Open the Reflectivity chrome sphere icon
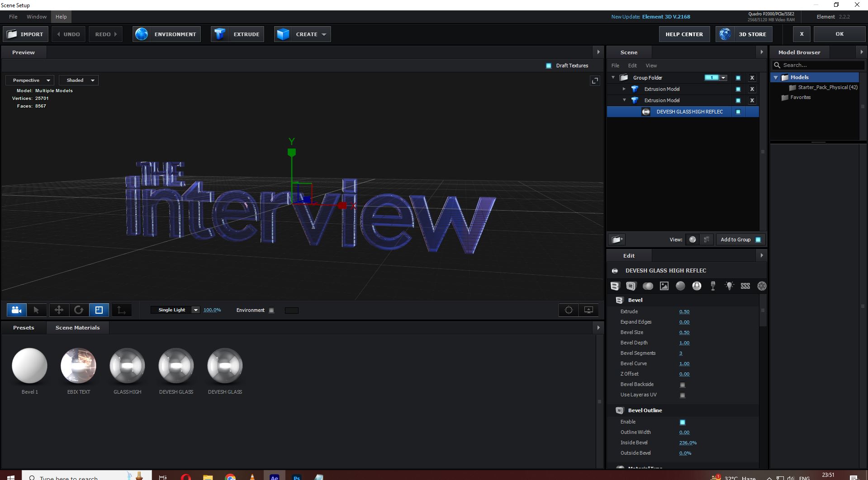 point(697,286)
